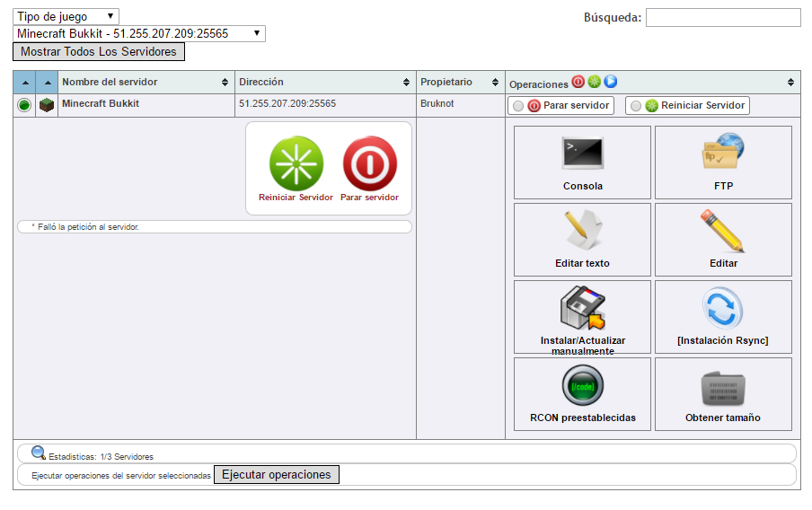Select the Reiniciar Servidor radio button
Screen dimensions: 812x510
[635, 106]
